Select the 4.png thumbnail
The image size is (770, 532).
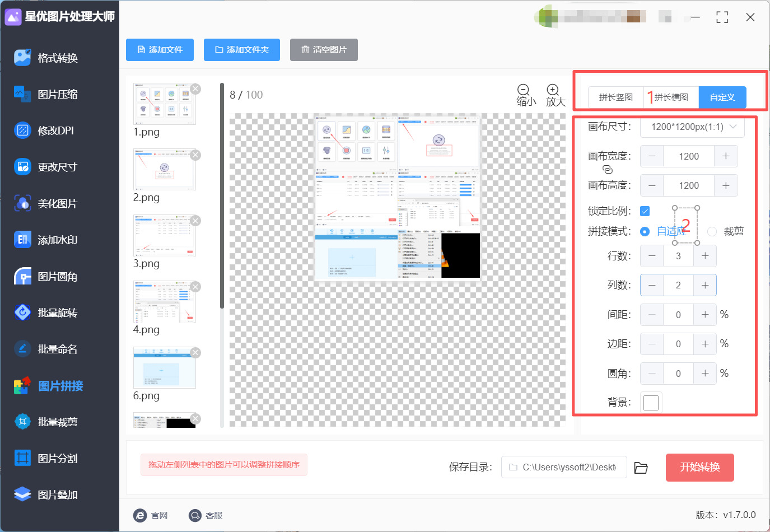tap(165, 302)
